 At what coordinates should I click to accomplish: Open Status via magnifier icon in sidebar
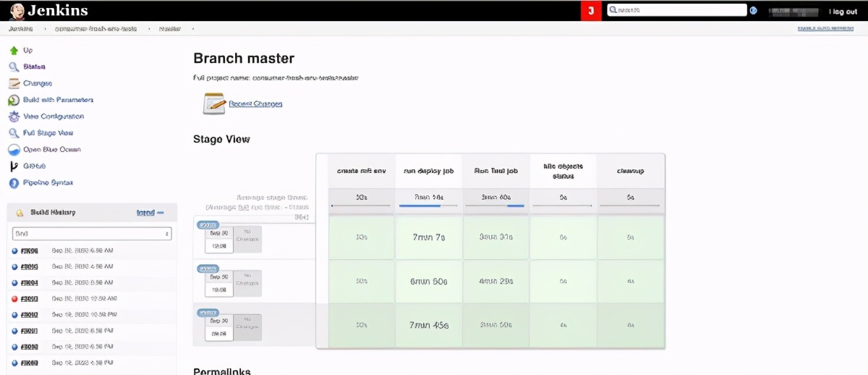tap(13, 67)
